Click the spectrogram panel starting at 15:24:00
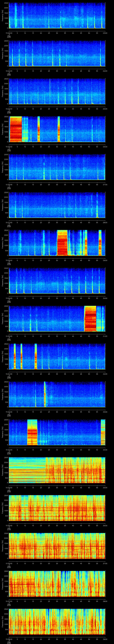 pyautogui.click(x=57, y=91)
